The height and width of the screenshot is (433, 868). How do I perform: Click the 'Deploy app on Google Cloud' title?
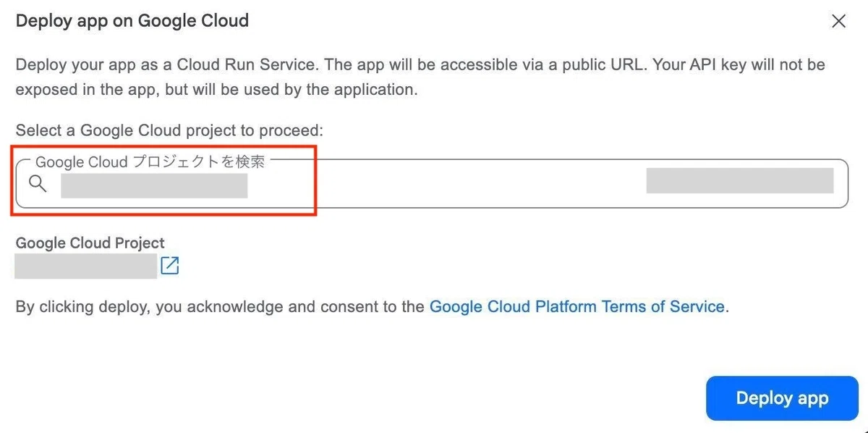pyautogui.click(x=132, y=20)
